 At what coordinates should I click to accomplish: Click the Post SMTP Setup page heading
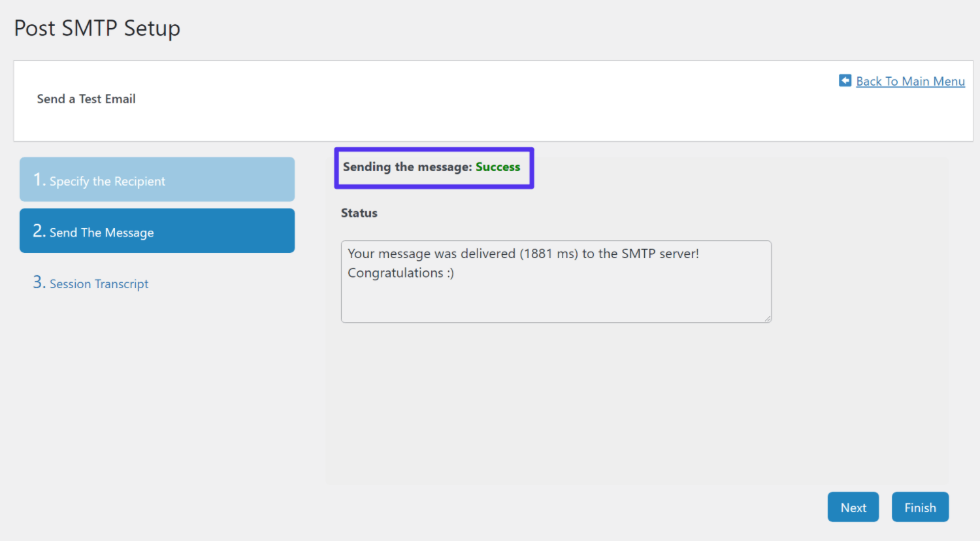click(x=96, y=28)
